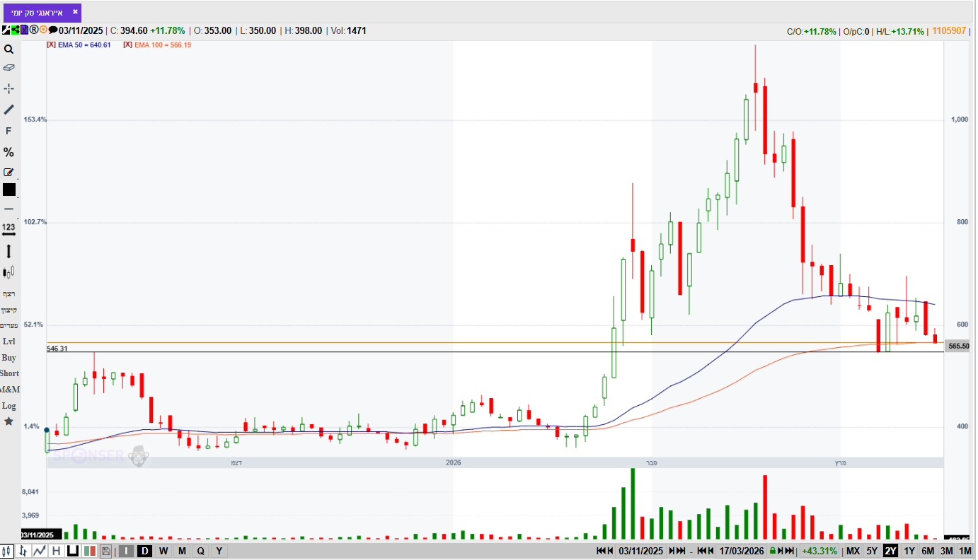978x560 pixels.
Task: Click the start date field 03/11/2025
Action: 643,551
